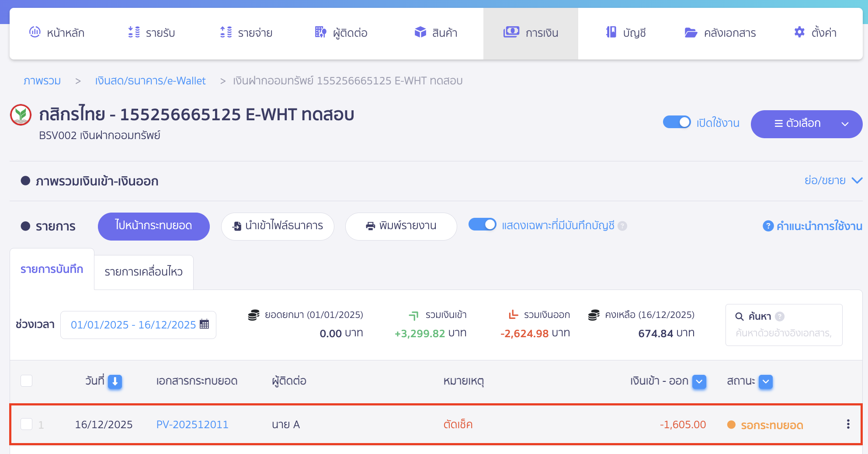Image resolution: width=868 pixels, height=454 pixels.
Task: Click the search input field
Action: (x=783, y=333)
